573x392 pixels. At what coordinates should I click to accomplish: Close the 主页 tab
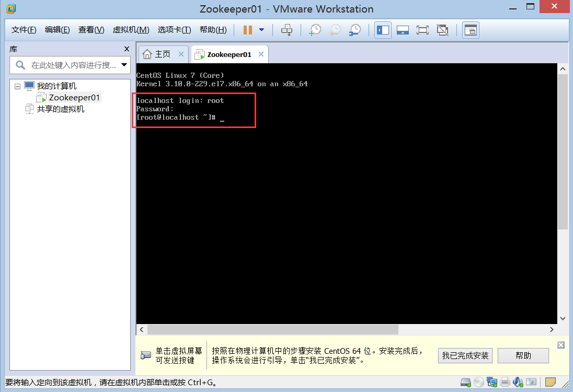click(x=181, y=54)
